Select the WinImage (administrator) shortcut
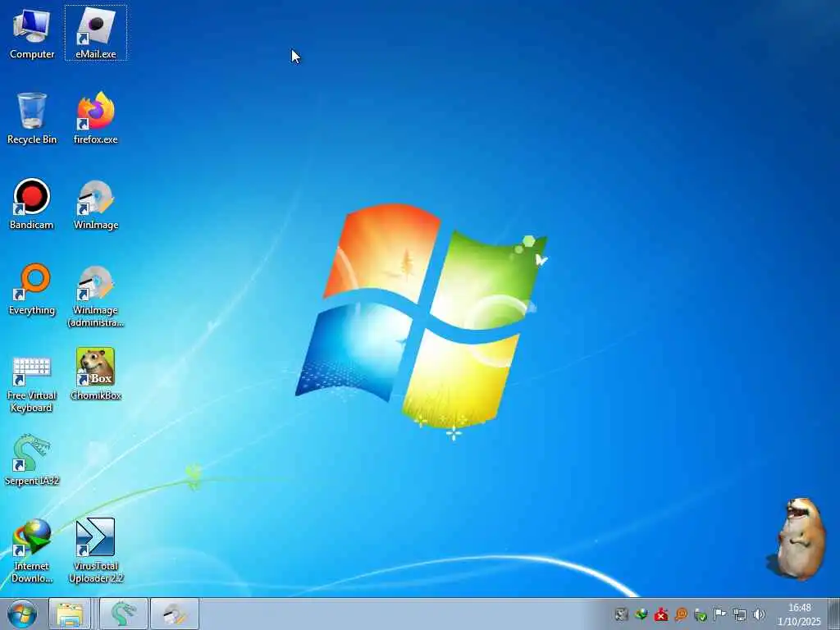Image resolution: width=840 pixels, height=630 pixels. [x=96, y=295]
